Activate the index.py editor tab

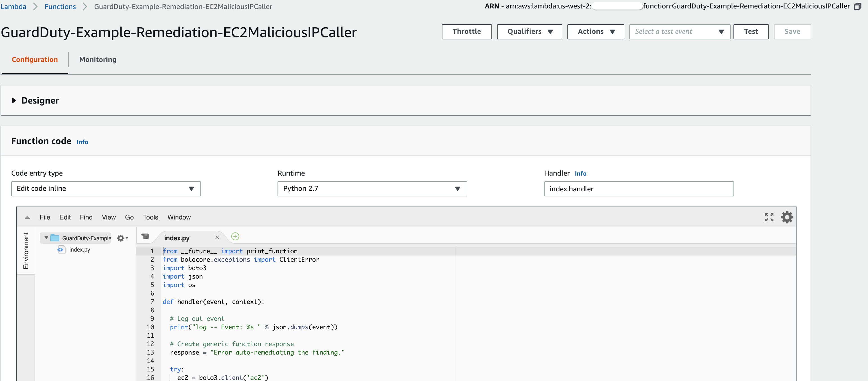click(177, 238)
